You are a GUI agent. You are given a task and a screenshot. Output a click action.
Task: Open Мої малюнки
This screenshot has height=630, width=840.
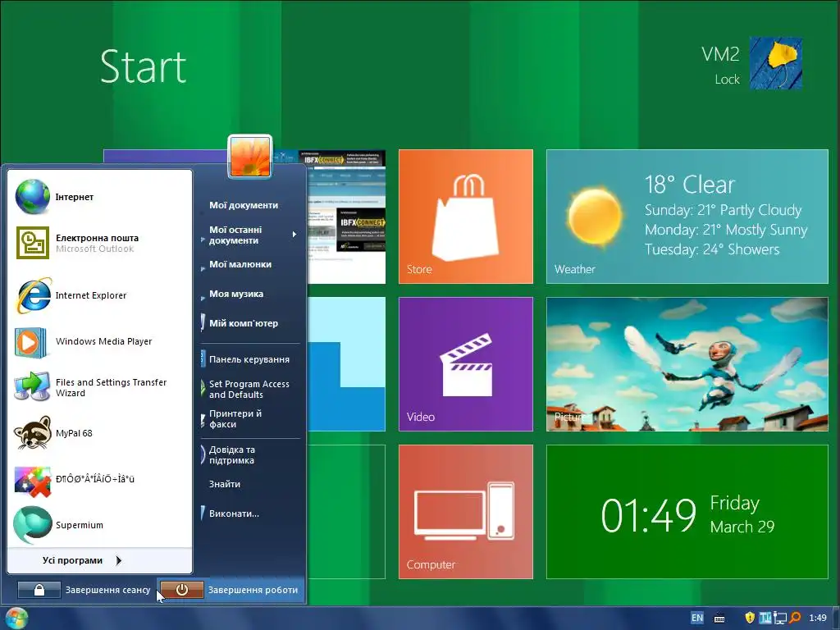pyautogui.click(x=240, y=264)
